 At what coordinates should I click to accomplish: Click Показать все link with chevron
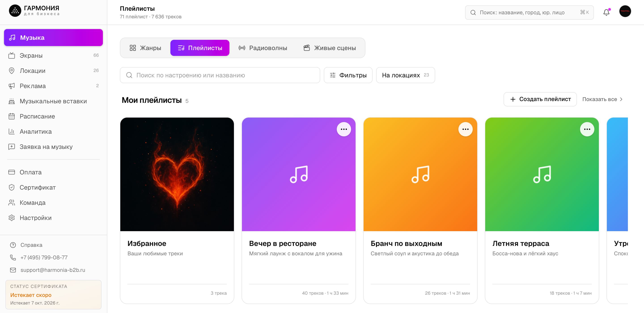pos(603,99)
